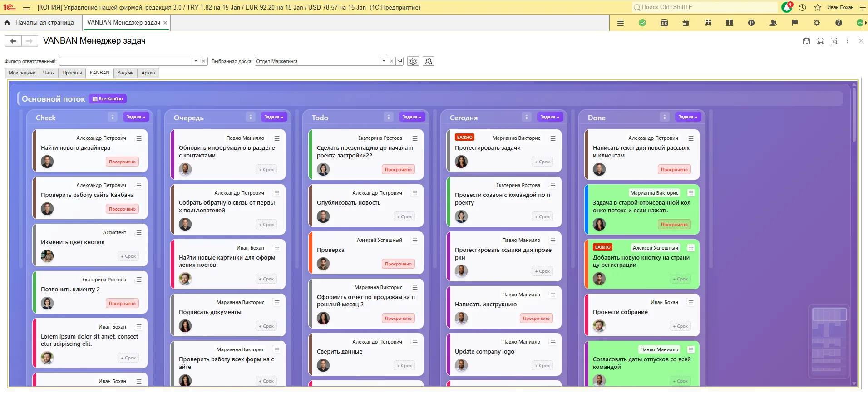The image size is (868, 393).
Task: Open Сегодня column options menu
Action: pyautogui.click(x=527, y=117)
